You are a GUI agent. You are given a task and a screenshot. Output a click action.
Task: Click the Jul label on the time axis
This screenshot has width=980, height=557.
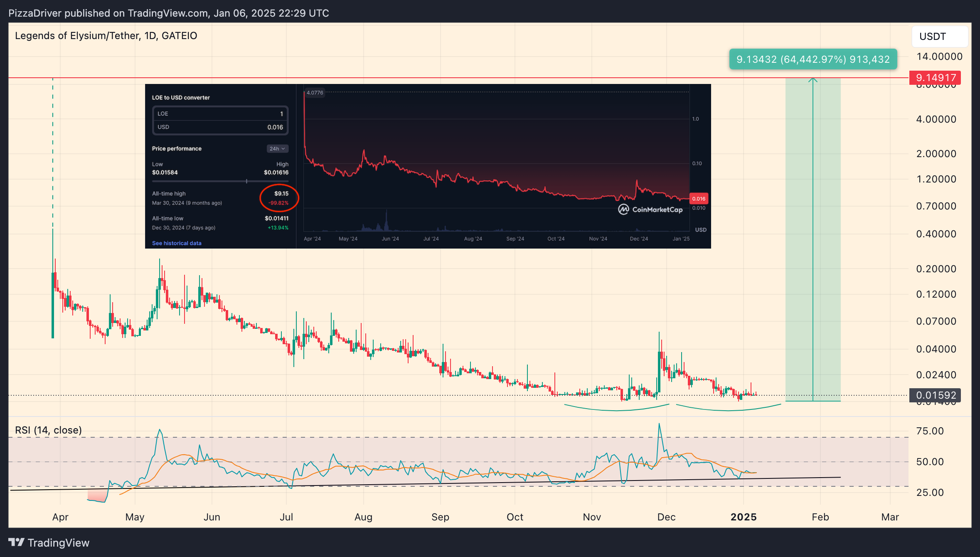(x=286, y=517)
